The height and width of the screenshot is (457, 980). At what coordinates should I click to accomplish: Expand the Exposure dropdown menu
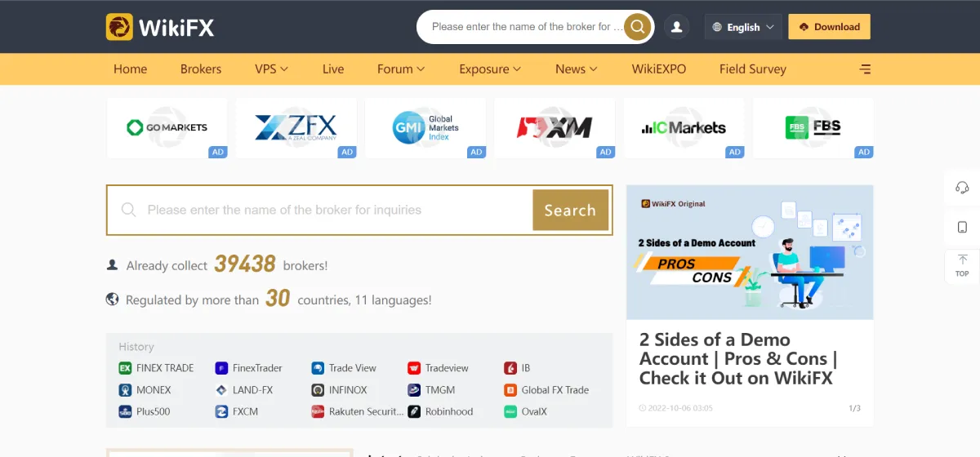coord(490,69)
